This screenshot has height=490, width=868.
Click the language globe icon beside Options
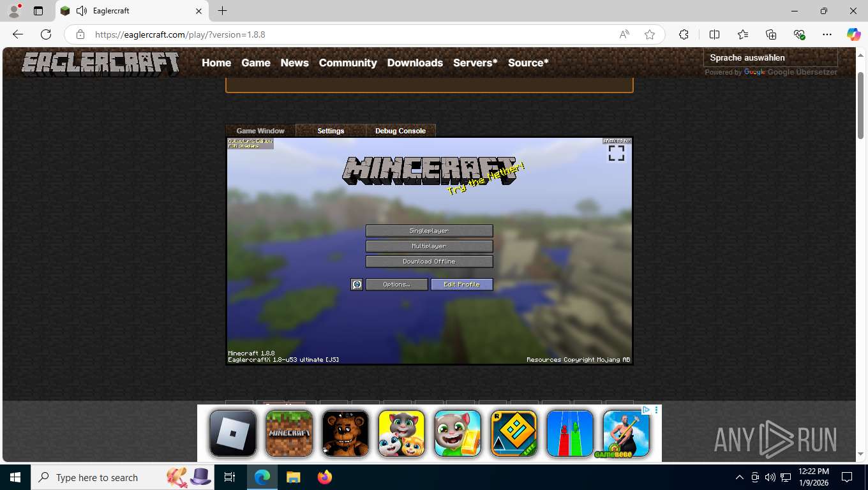(357, 285)
